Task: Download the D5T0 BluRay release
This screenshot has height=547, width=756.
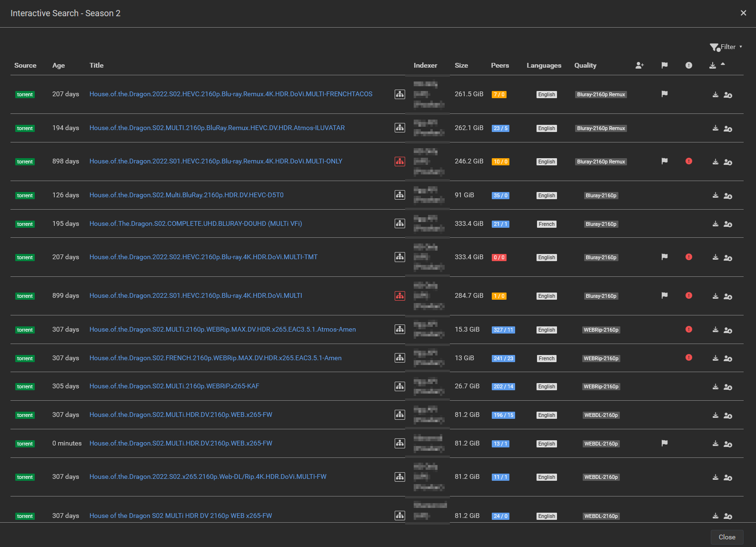Action: coord(715,195)
